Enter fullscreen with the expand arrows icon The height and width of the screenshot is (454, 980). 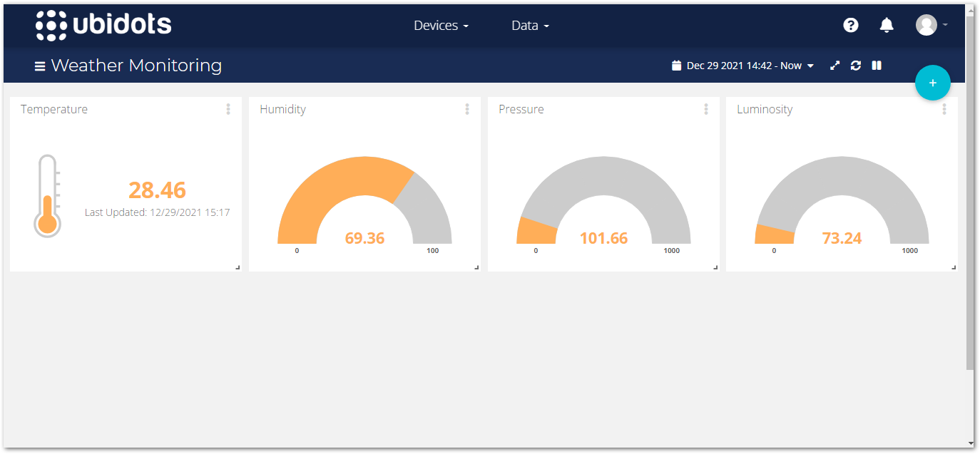pyautogui.click(x=835, y=66)
